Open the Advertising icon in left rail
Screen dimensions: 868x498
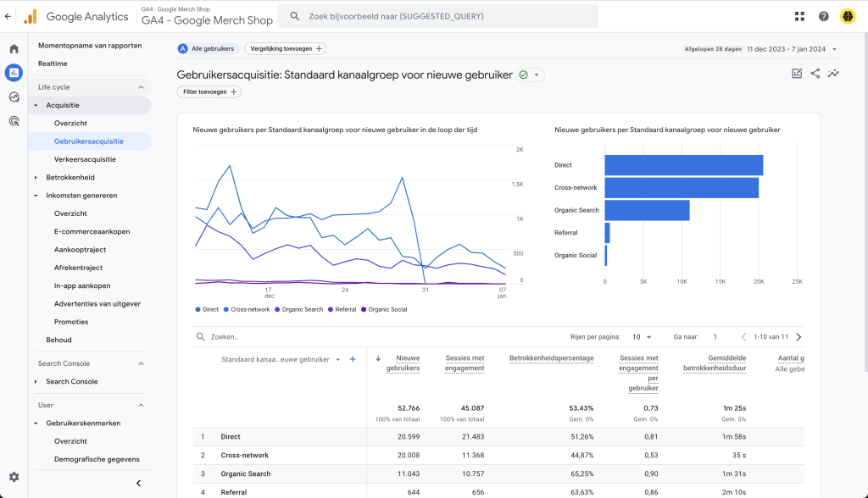14,121
